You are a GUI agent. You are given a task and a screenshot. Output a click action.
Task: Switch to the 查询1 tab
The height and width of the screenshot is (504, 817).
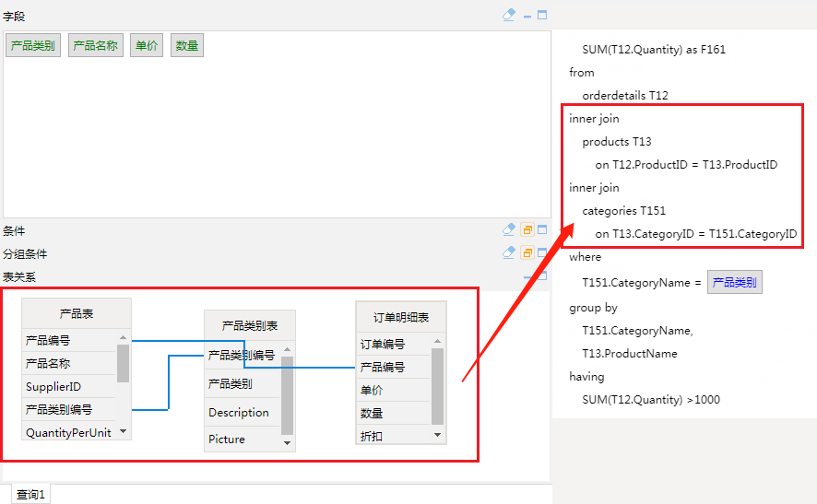coord(30,494)
